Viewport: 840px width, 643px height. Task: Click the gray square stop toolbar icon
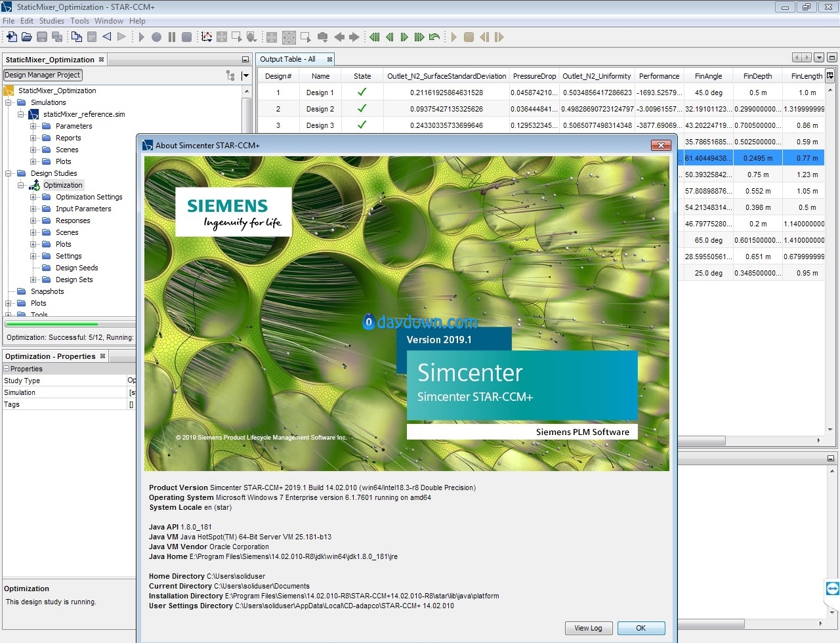pyautogui.click(x=186, y=37)
